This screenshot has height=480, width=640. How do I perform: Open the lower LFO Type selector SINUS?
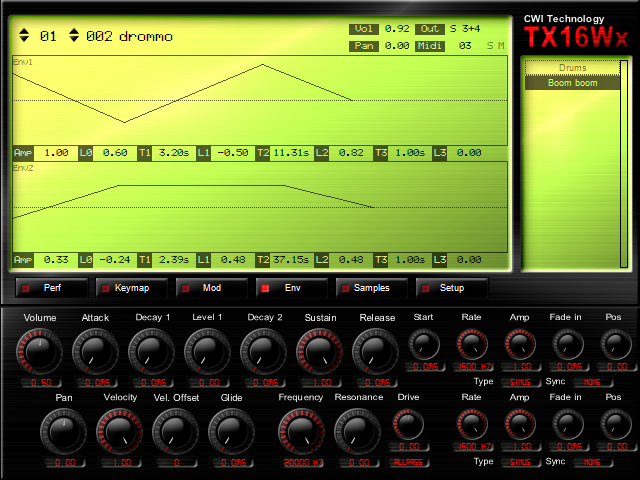click(520, 462)
